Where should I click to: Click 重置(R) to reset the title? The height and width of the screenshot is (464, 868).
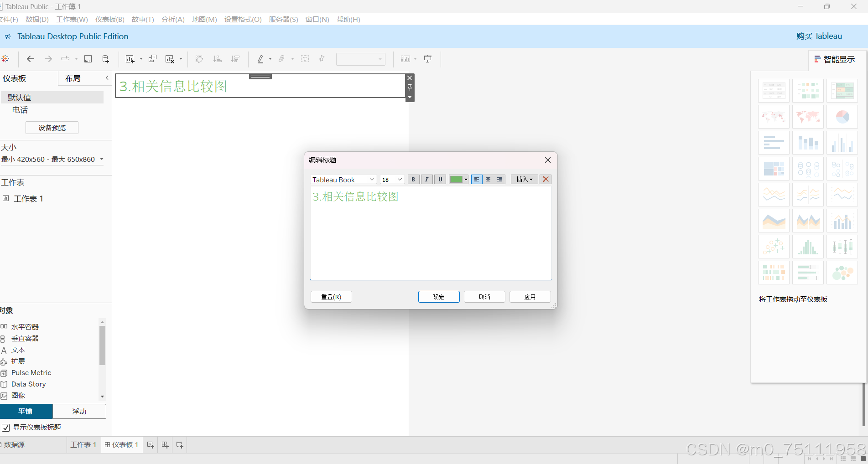coord(331,297)
